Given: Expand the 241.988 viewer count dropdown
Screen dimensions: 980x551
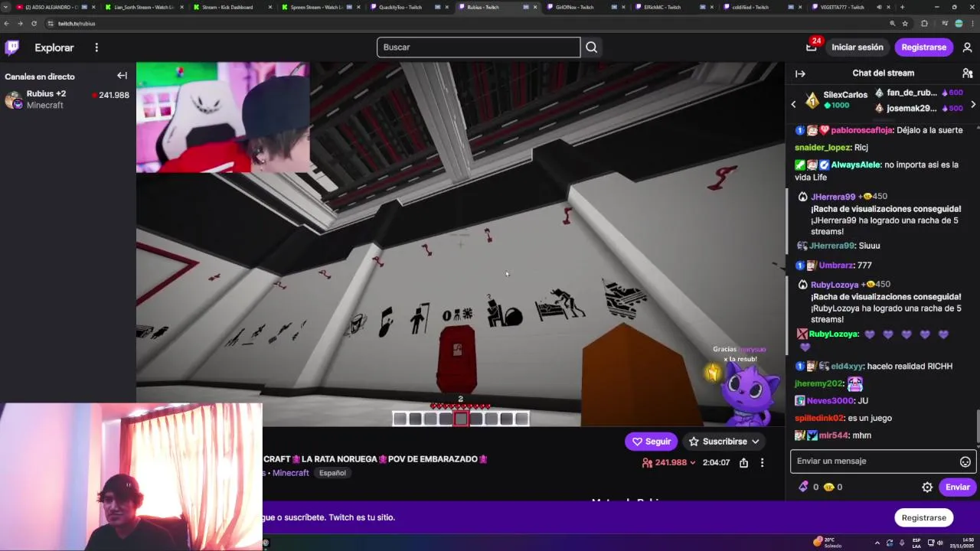Looking at the screenshot, I should tap(669, 462).
